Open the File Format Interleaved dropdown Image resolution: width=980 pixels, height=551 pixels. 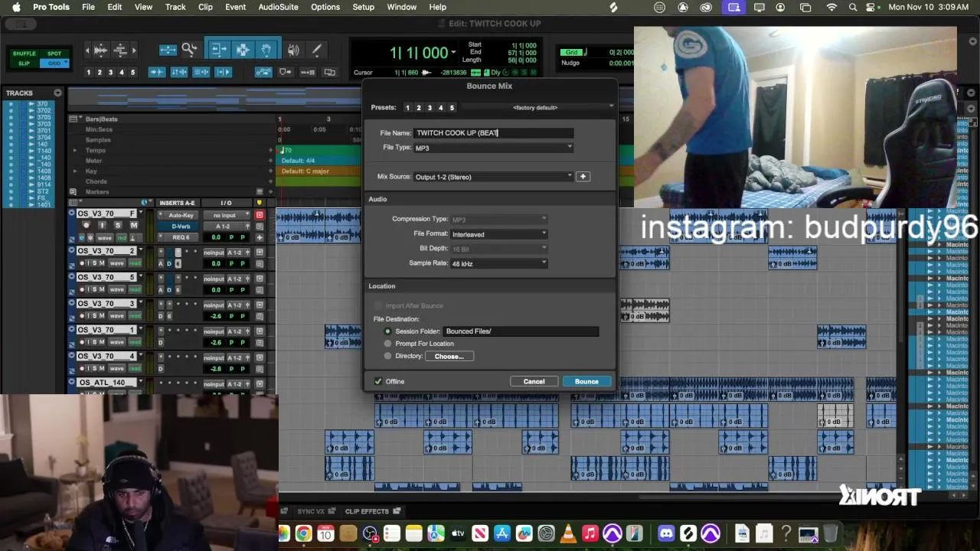[499, 234]
